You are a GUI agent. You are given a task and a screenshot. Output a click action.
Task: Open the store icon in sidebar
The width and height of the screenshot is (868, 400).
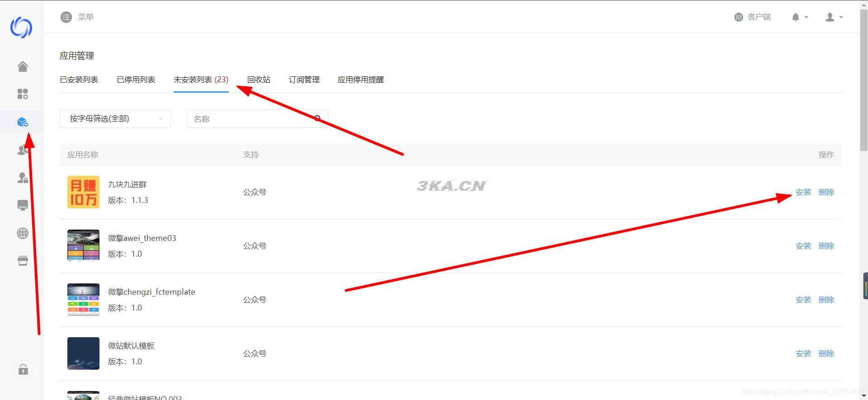pos(23,261)
